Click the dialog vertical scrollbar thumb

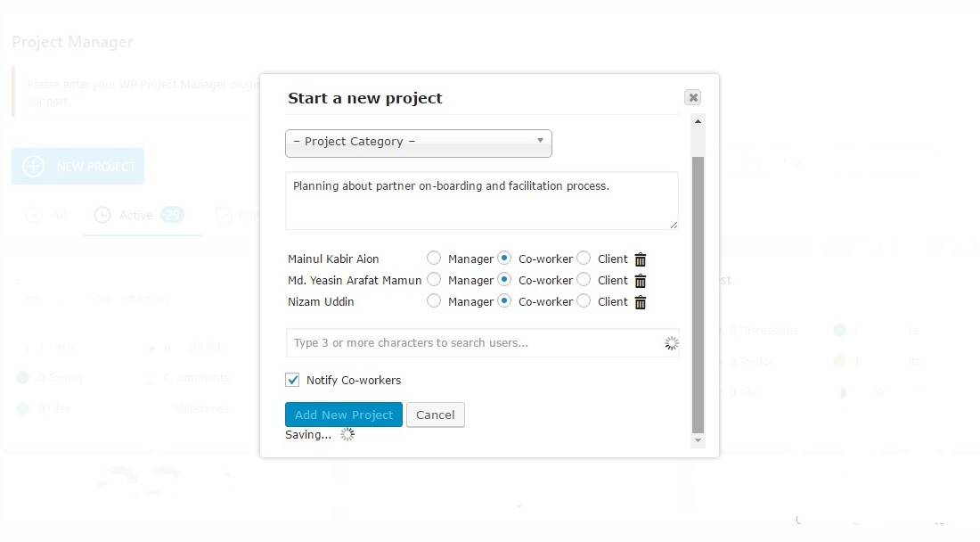[x=698, y=294]
